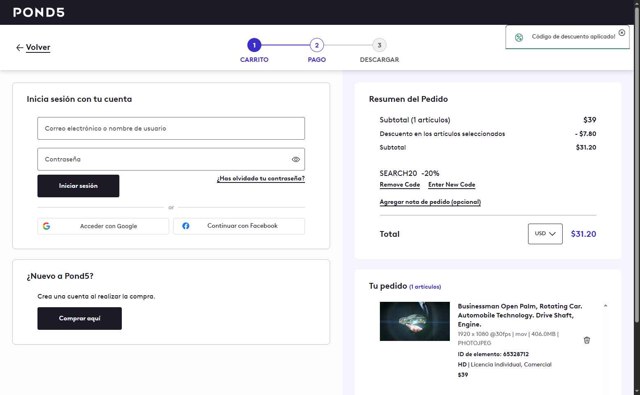The image size is (640, 395).
Task: Remove the SEARCH20 code
Action: tap(400, 185)
